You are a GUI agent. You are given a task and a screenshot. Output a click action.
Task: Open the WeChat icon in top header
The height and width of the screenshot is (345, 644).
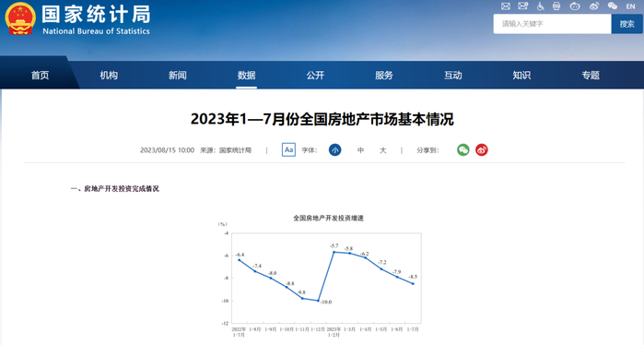[613, 6]
